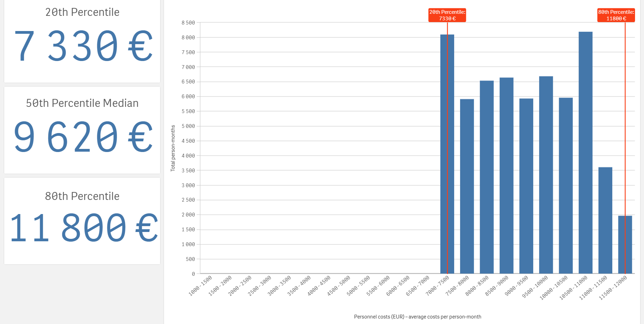Click the shortest bar at 11500-12000
This screenshot has width=644, height=324.
click(629, 245)
